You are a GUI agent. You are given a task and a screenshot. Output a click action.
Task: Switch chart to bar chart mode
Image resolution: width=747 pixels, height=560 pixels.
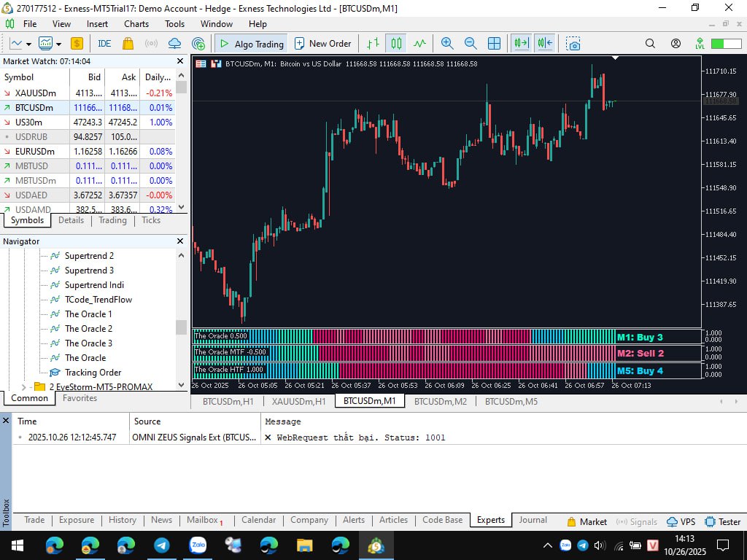click(x=373, y=43)
